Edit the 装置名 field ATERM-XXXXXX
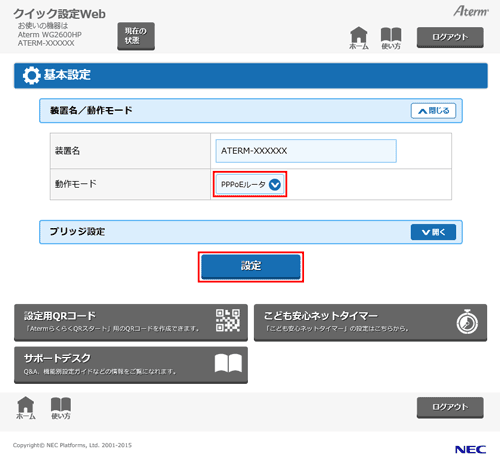 [306, 151]
